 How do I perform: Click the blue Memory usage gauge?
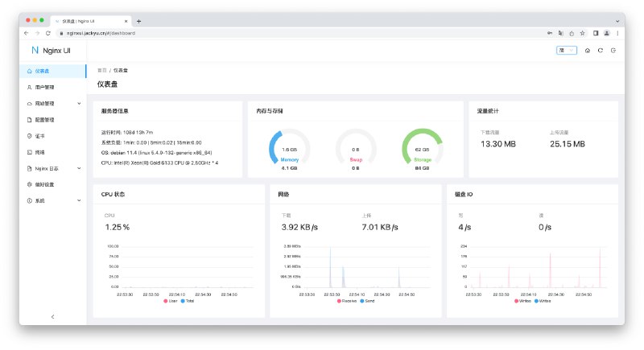[x=289, y=150]
